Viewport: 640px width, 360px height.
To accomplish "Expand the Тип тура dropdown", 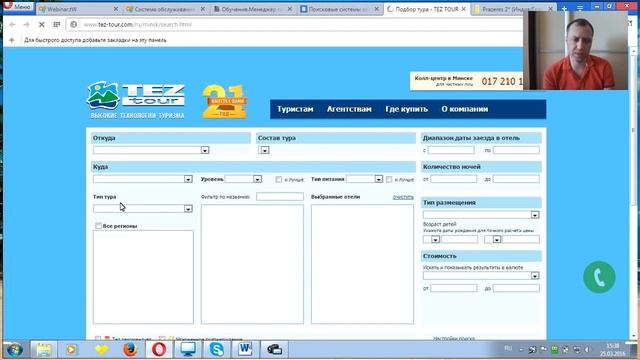I will [142, 209].
